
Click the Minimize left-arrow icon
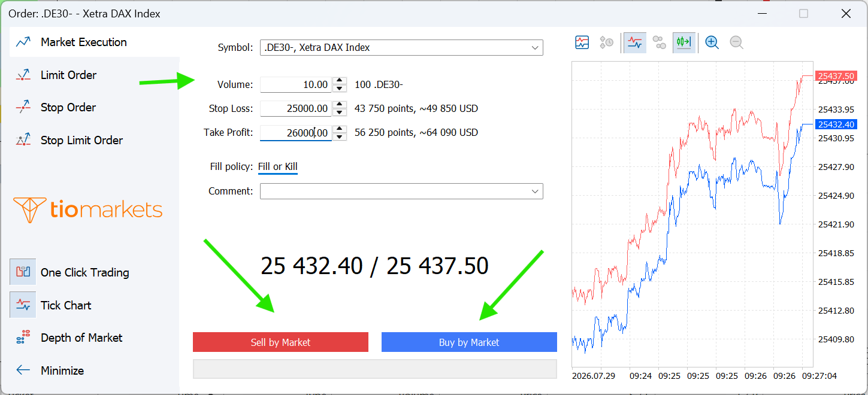tap(23, 370)
